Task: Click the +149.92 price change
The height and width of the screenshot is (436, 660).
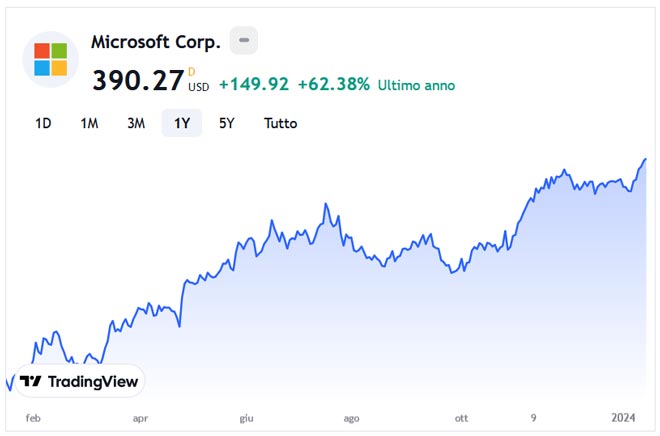Action: click(253, 85)
